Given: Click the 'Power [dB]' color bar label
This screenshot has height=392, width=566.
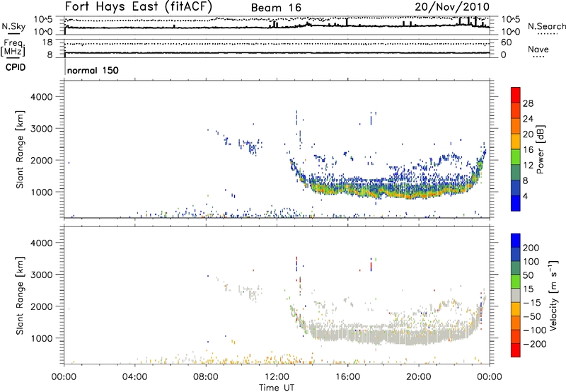Looking at the screenshot, I should point(541,149).
